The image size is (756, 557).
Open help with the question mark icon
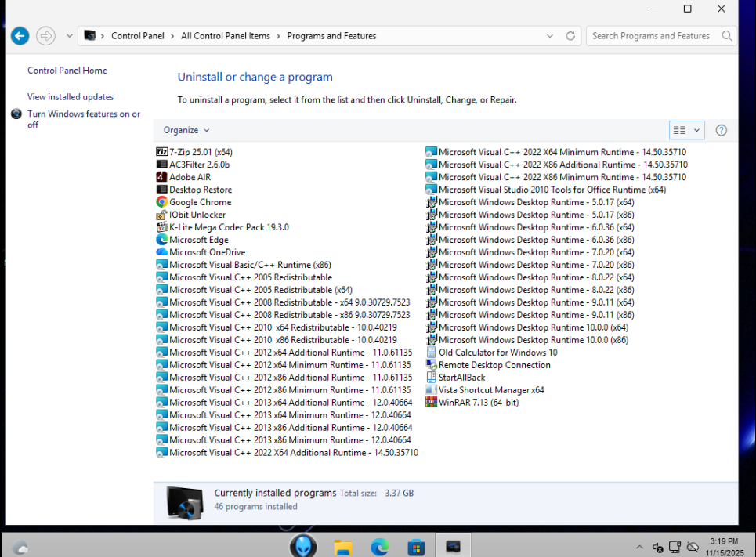722,130
